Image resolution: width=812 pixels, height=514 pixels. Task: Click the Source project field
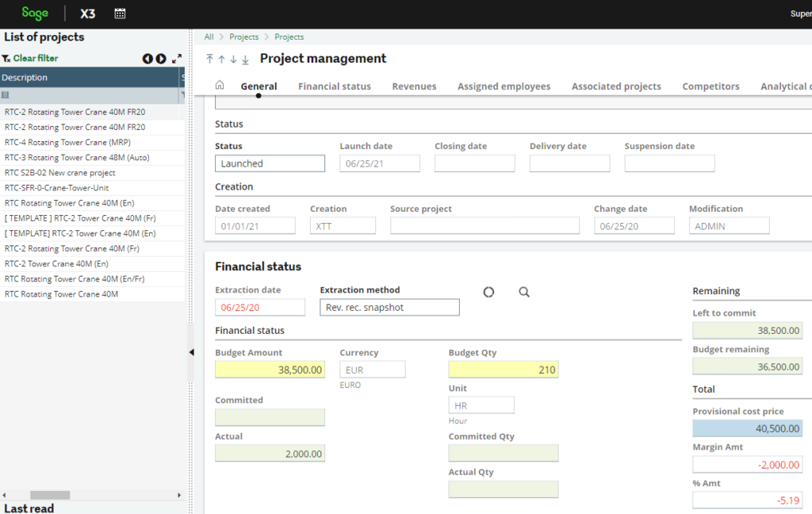[x=485, y=225]
